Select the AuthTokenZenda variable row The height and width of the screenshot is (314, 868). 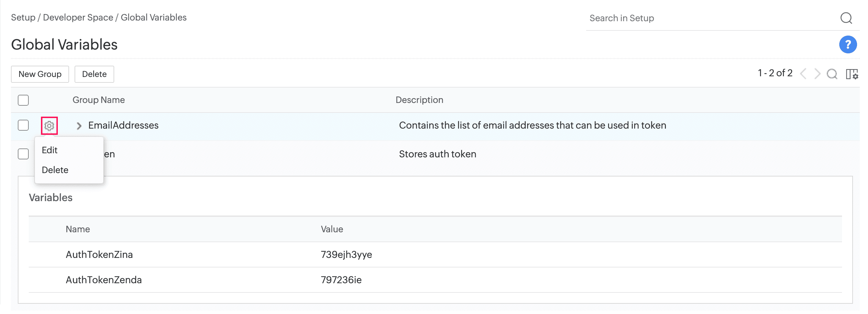[x=104, y=280]
